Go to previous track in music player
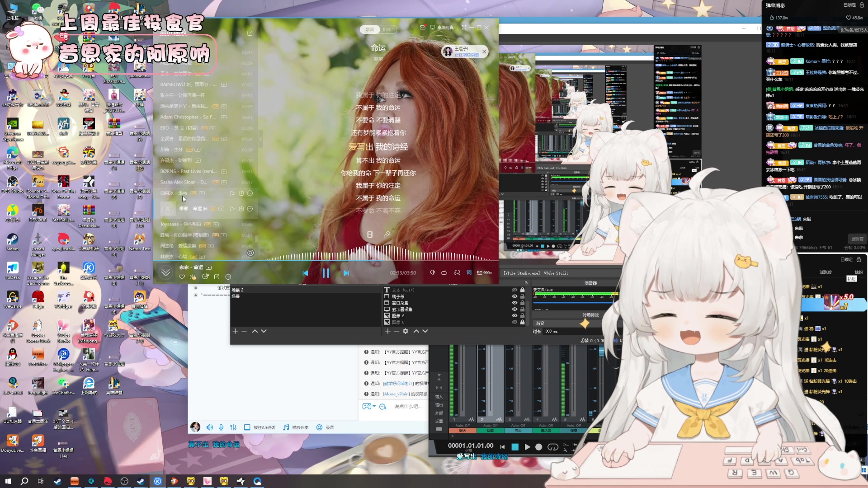Viewport: 868px width, 488px height. click(x=305, y=273)
